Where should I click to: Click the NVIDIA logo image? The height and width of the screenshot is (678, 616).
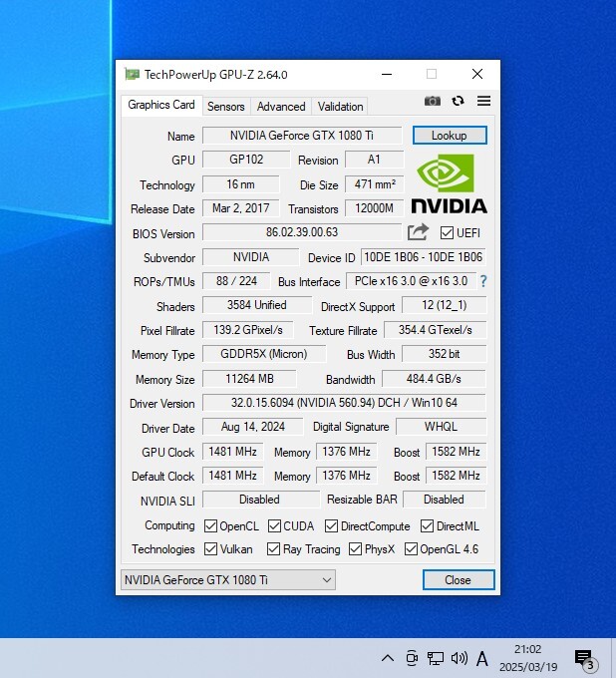[450, 184]
